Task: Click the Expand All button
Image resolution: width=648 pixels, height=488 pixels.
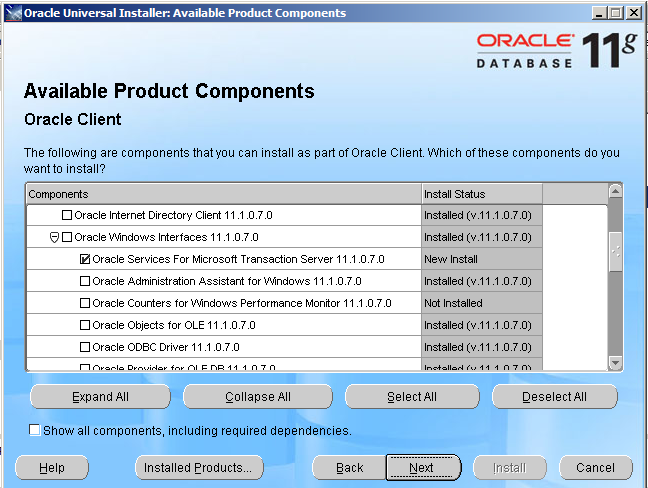Action: [x=100, y=397]
